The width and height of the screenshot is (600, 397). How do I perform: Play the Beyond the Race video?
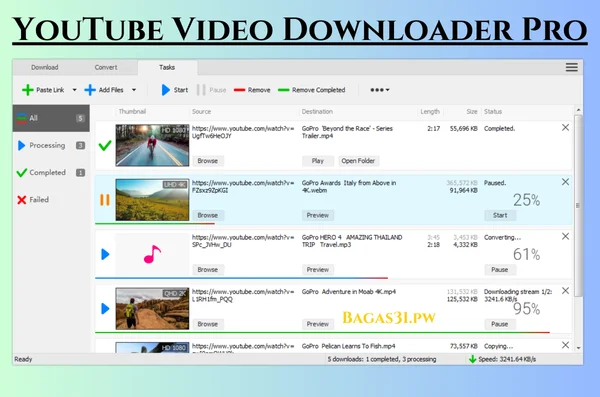(318, 161)
